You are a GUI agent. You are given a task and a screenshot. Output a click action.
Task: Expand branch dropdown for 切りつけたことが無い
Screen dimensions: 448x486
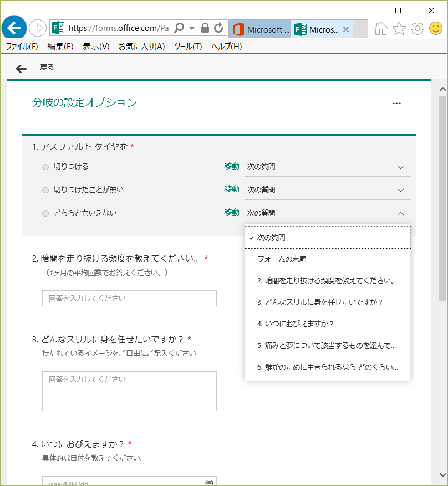400,190
